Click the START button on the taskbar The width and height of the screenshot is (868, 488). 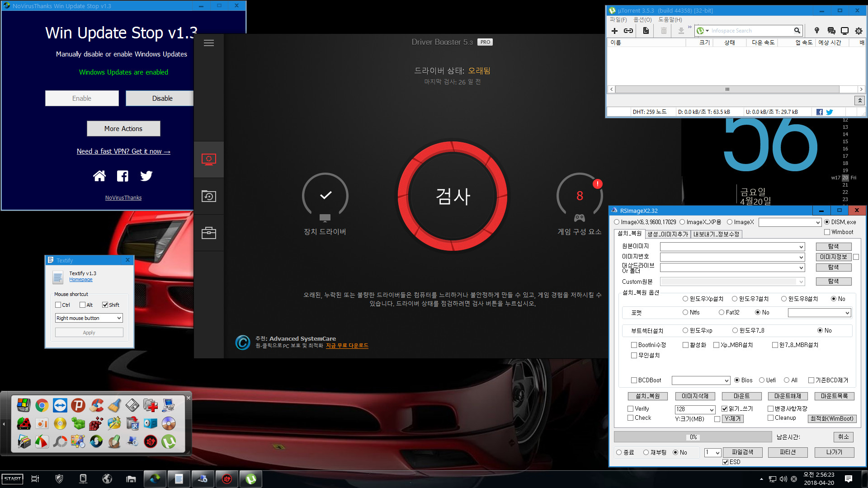pyautogui.click(x=12, y=479)
